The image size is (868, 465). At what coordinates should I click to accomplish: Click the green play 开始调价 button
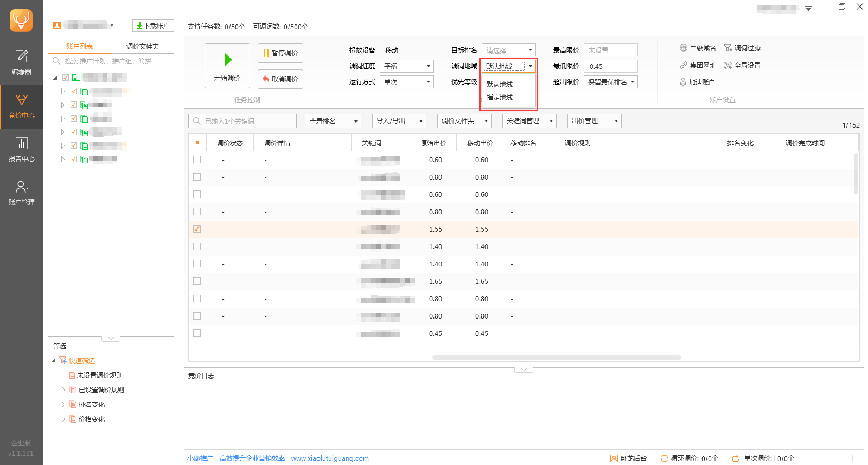(227, 66)
